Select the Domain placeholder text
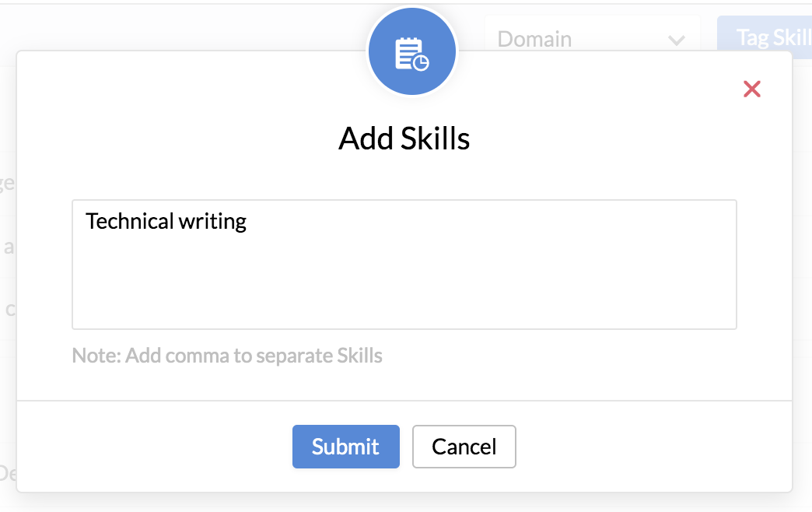The width and height of the screenshot is (812, 512). click(x=534, y=40)
